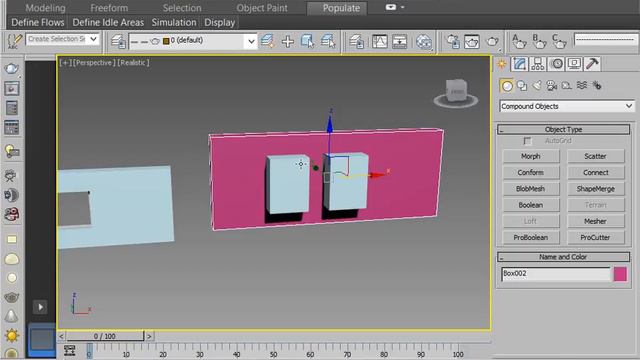640x360 pixels.
Task: Click the ProCutter button
Action: pyautogui.click(x=596, y=237)
